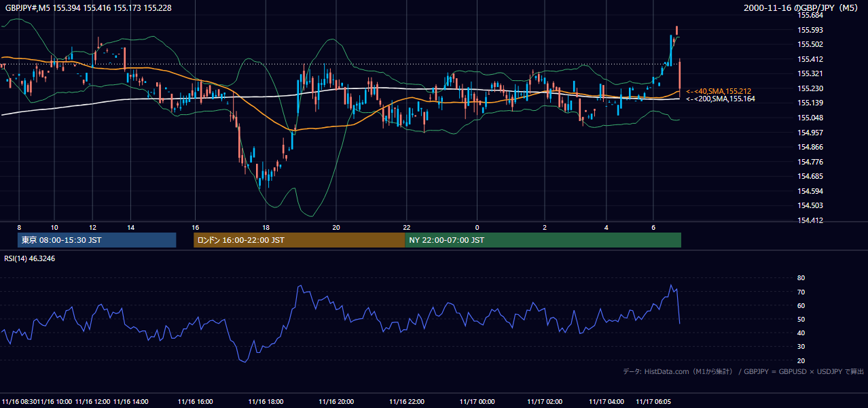
Task: Click hour label 22 under the price chart
Action: pyautogui.click(x=406, y=227)
